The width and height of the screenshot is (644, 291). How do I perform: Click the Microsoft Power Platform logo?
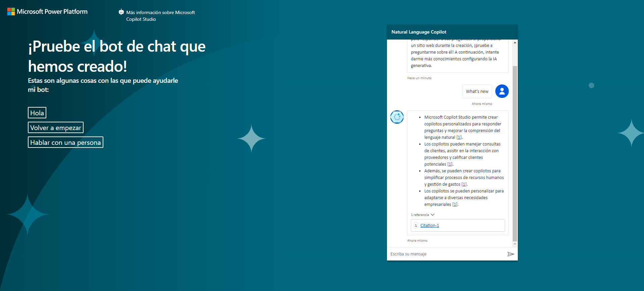(47, 12)
